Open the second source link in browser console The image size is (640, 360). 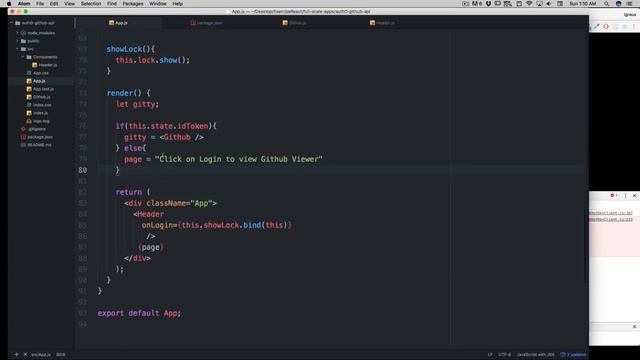pyautogui.click(x=611, y=220)
